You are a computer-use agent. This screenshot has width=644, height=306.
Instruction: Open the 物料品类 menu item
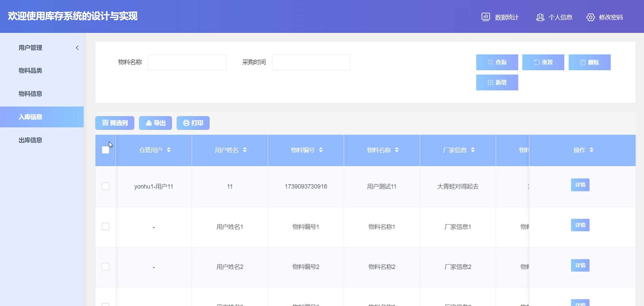pyautogui.click(x=30, y=70)
